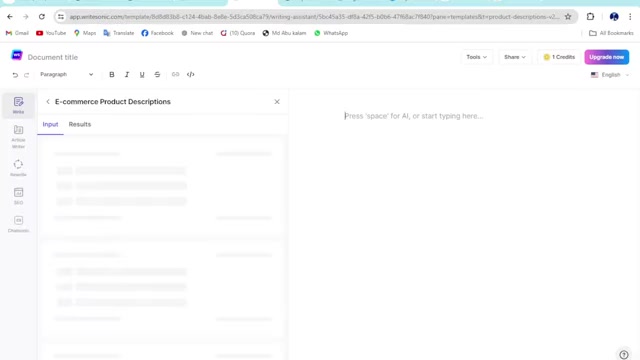Viewport: 640px width, 360px height.
Task: Open the Paragraph style dropdown
Action: (67, 74)
